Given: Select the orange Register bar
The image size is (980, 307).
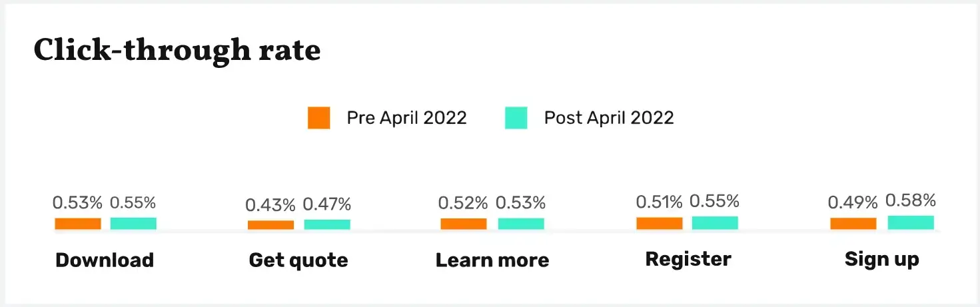Looking at the screenshot, I should [660, 224].
